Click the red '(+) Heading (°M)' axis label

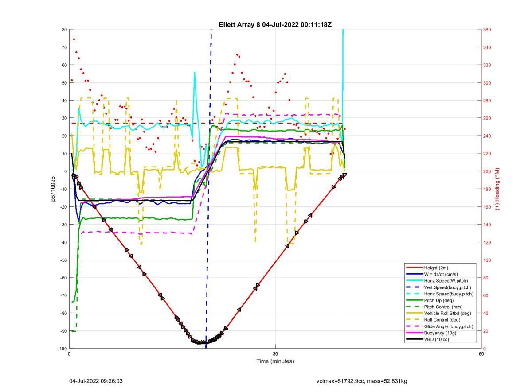(x=497, y=189)
